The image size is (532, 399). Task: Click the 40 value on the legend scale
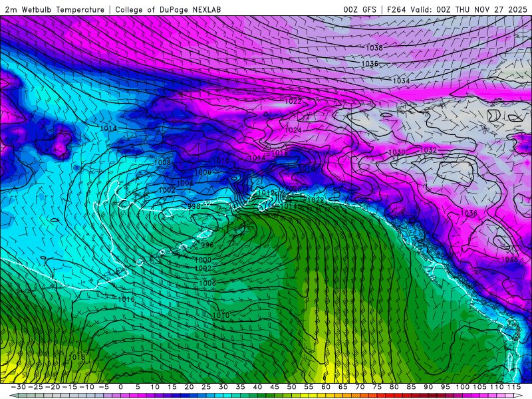pyautogui.click(x=257, y=387)
